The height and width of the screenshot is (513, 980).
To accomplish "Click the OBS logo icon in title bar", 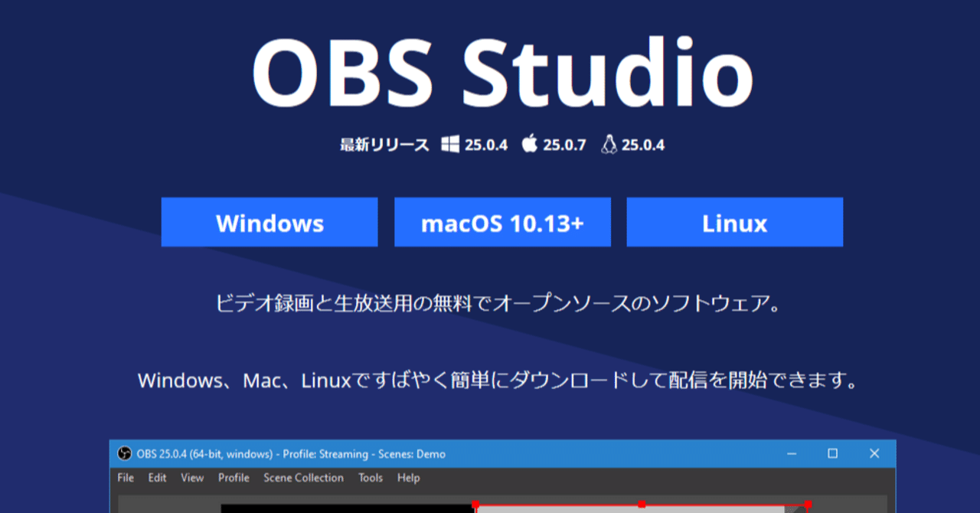I will pyautogui.click(x=124, y=454).
